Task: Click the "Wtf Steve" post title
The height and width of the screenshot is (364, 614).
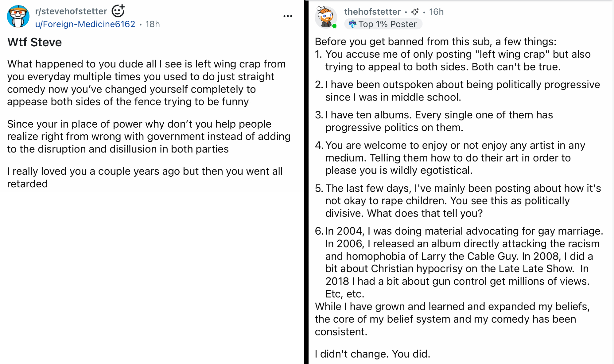Action: [x=34, y=42]
